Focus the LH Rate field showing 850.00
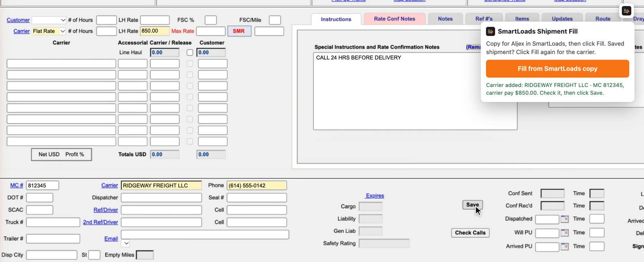 pos(155,31)
